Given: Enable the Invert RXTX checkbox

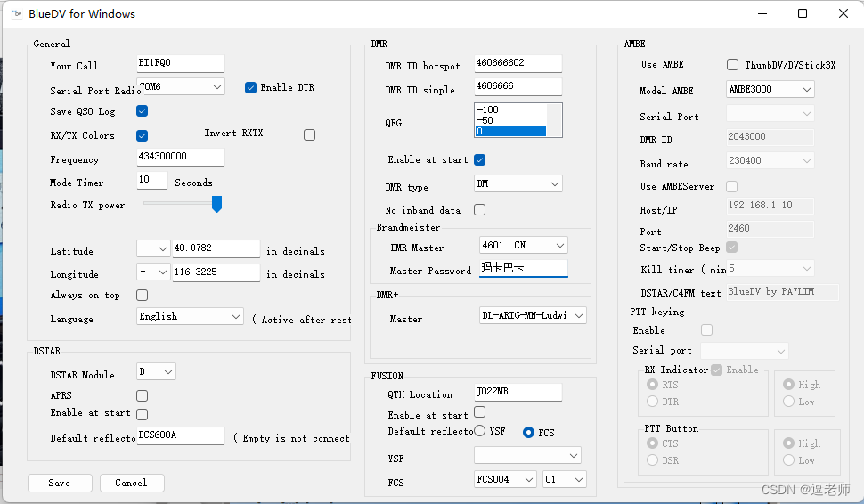Looking at the screenshot, I should coord(310,135).
